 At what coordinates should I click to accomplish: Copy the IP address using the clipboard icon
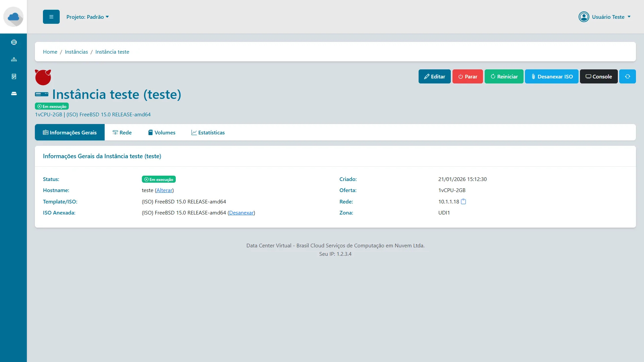[x=463, y=201]
